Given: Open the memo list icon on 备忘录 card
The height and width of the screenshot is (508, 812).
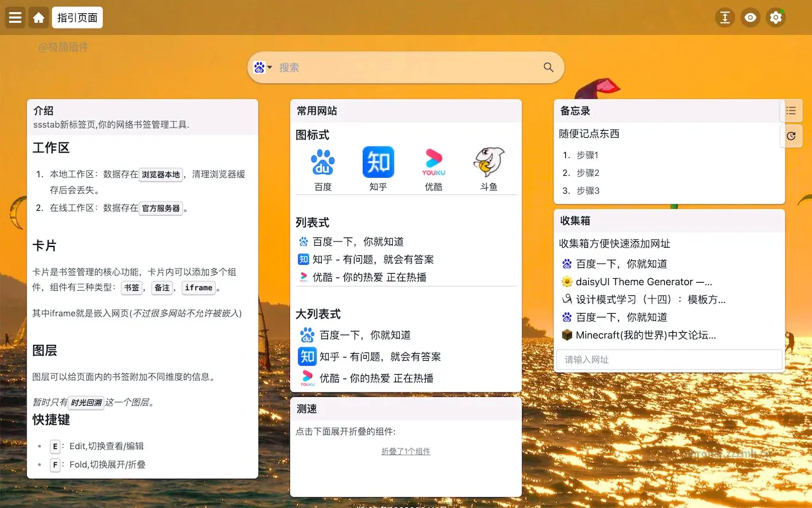Looking at the screenshot, I should [x=790, y=110].
